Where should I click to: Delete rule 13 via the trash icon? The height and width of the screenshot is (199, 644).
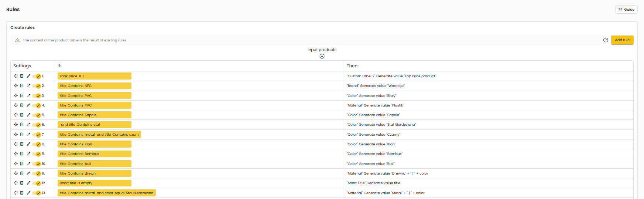coord(22,193)
